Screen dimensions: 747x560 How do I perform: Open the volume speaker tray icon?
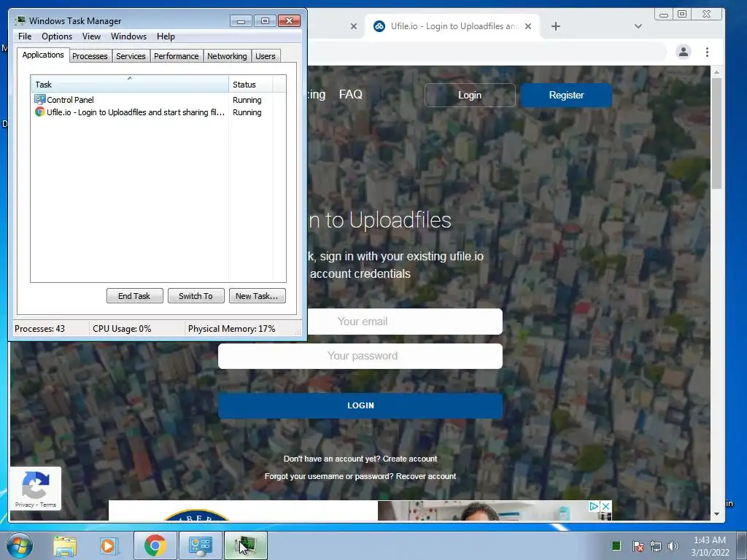(x=673, y=545)
